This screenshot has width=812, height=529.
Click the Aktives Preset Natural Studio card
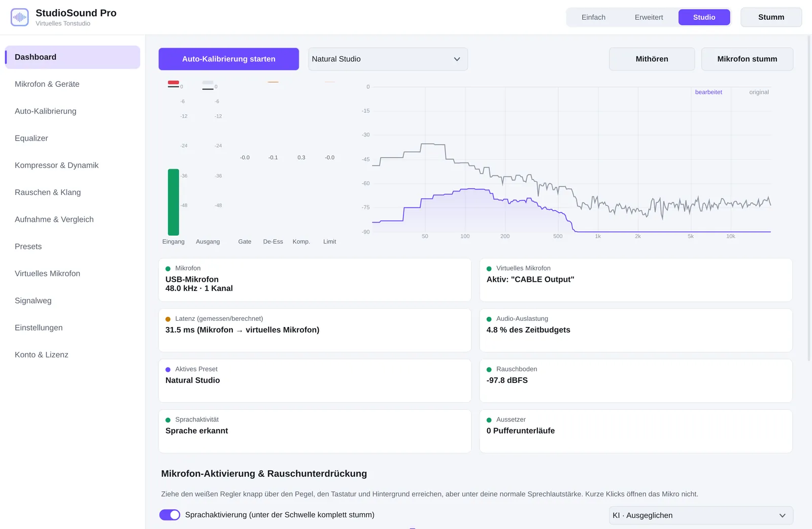315,381
